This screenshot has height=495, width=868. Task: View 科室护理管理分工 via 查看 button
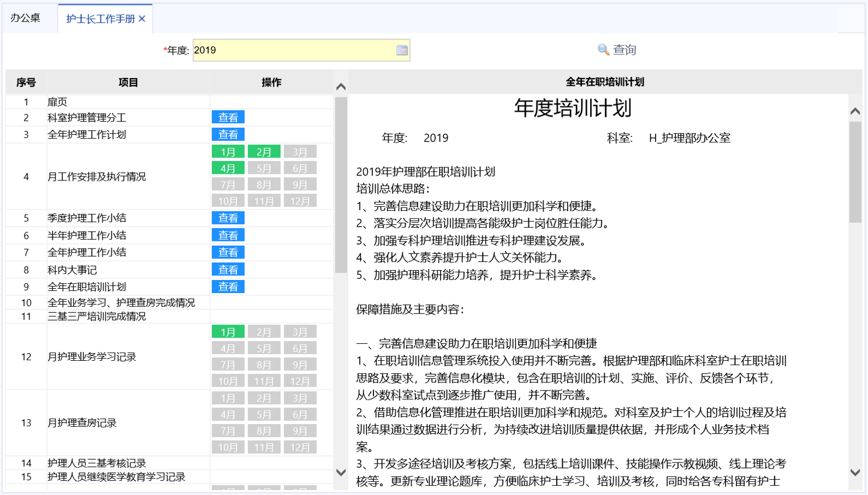(x=228, y=117)
